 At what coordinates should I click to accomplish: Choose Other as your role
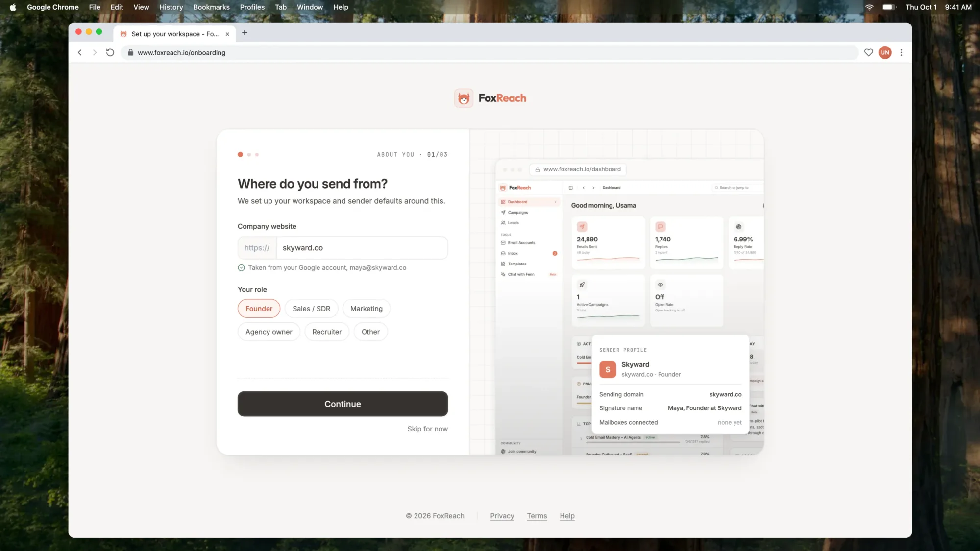pyautogui.click(x=370, y=332)
